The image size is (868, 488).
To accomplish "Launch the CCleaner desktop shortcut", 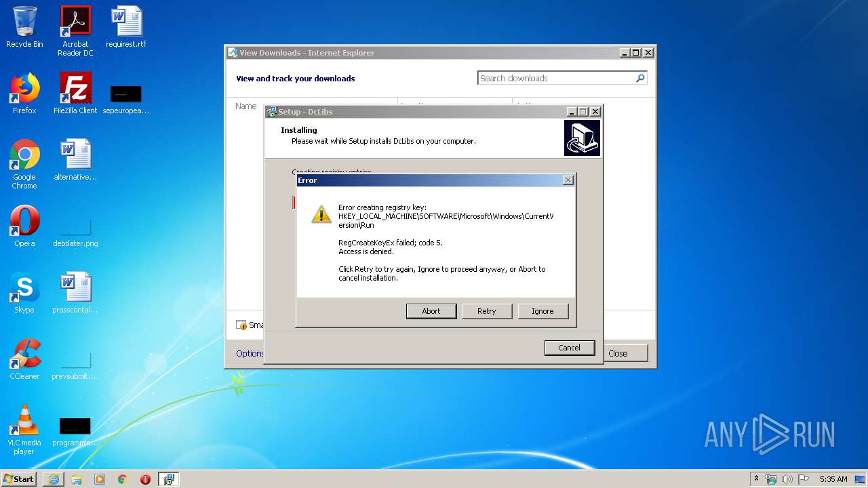I will (24, 359).
